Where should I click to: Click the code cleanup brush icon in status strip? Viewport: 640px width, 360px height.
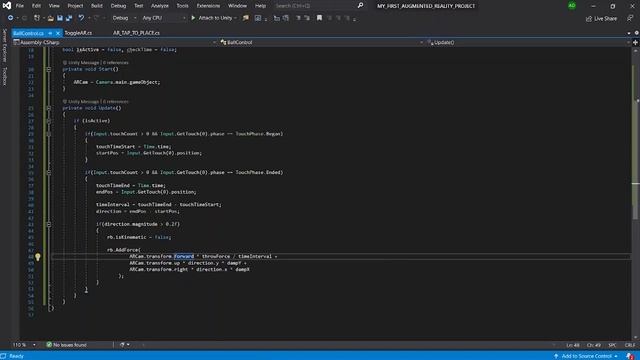point(122,345)
